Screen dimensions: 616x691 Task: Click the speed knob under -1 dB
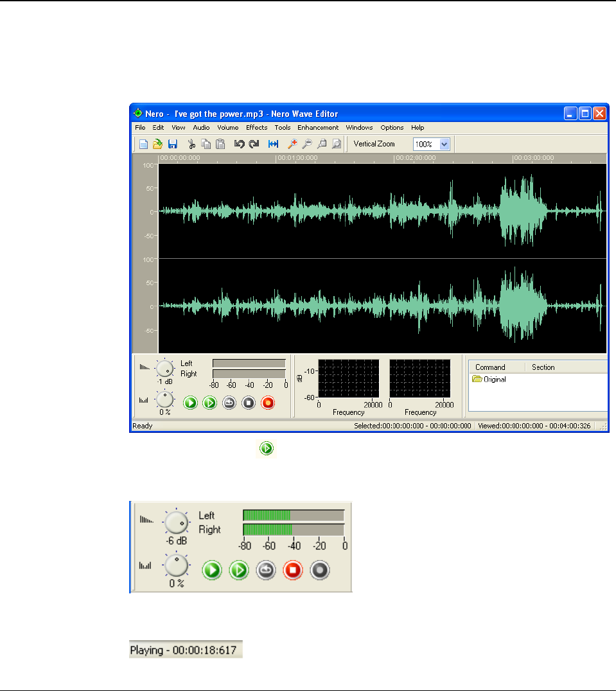click(x=165, y=399)
